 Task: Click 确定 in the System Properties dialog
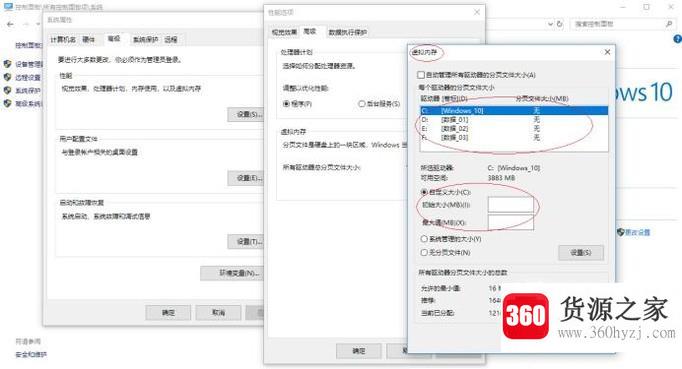click(x=168, y=312)
